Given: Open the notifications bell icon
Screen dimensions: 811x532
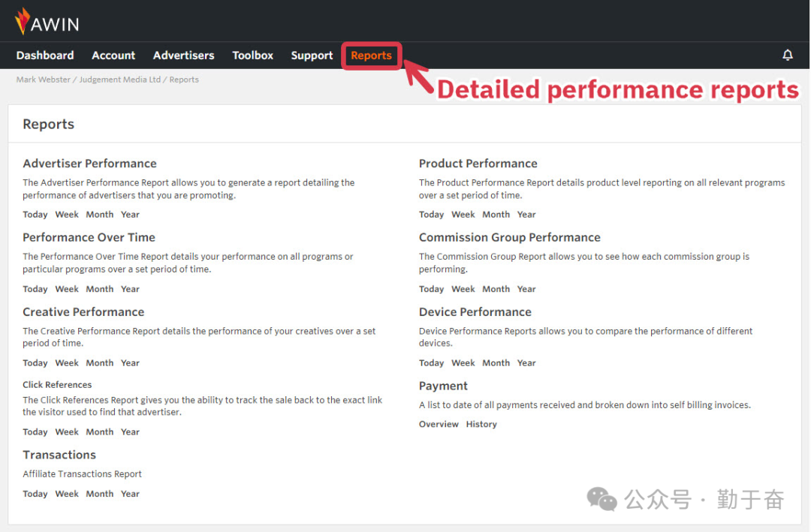Looking at the screenshot, I should tap(788, 56).
